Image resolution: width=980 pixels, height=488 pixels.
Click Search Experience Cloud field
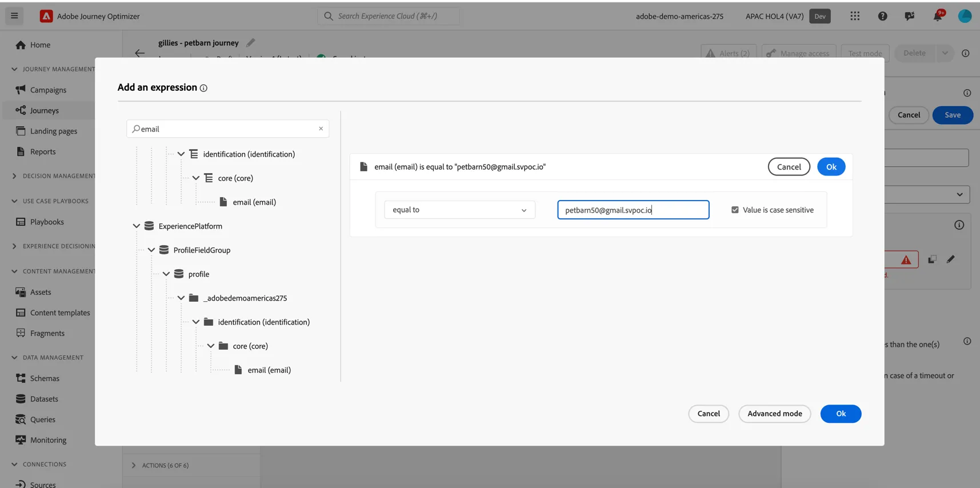(x=389, y=16)
